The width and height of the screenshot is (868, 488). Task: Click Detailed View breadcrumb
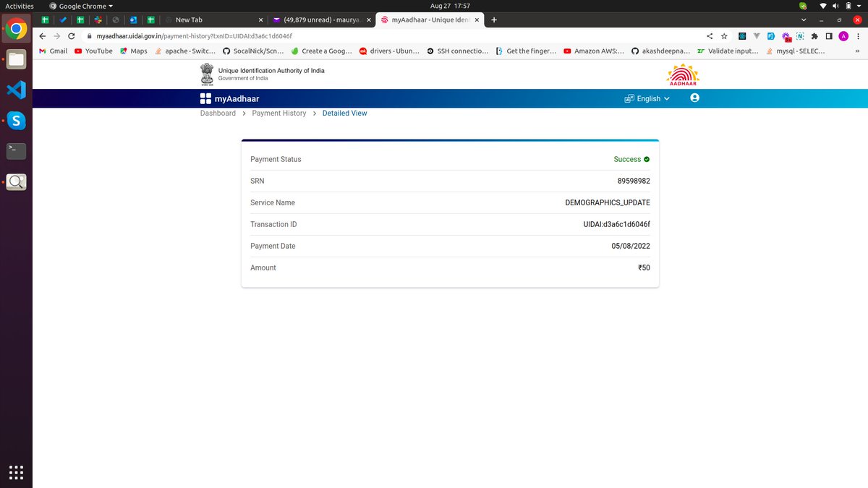344,114
